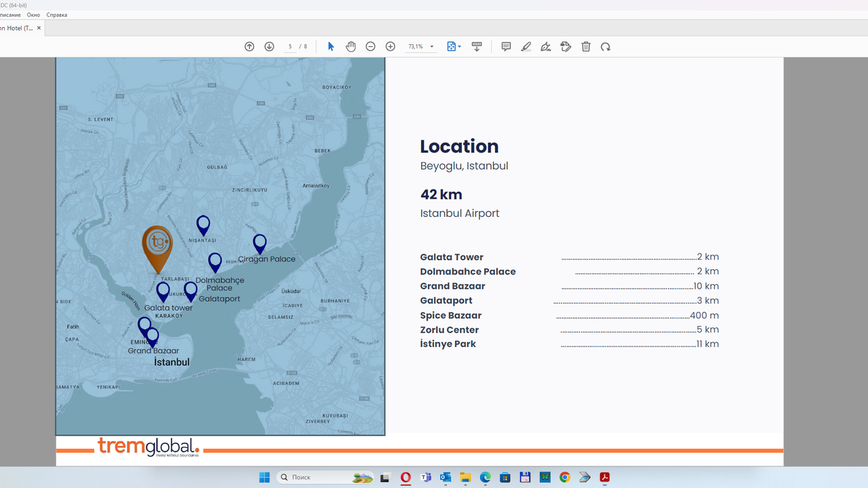Viewport: 868px width, 488px height.
Task: Activate the Selection arrow tool
Action: click(331, 47)
